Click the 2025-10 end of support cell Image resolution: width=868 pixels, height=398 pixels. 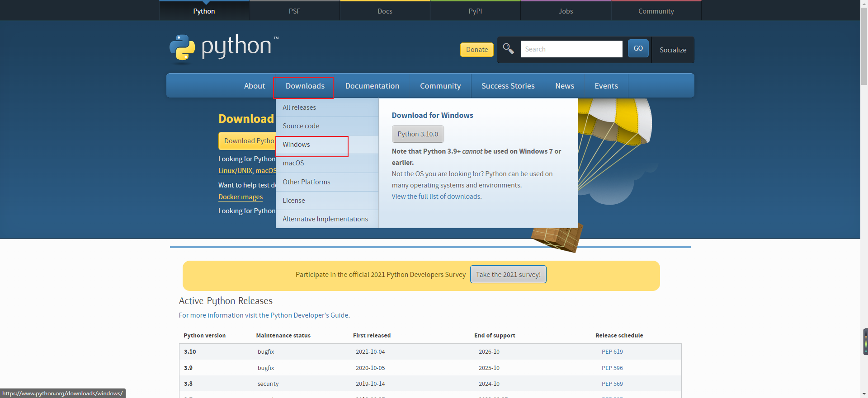pyautogui.click(x=489, y=368)
